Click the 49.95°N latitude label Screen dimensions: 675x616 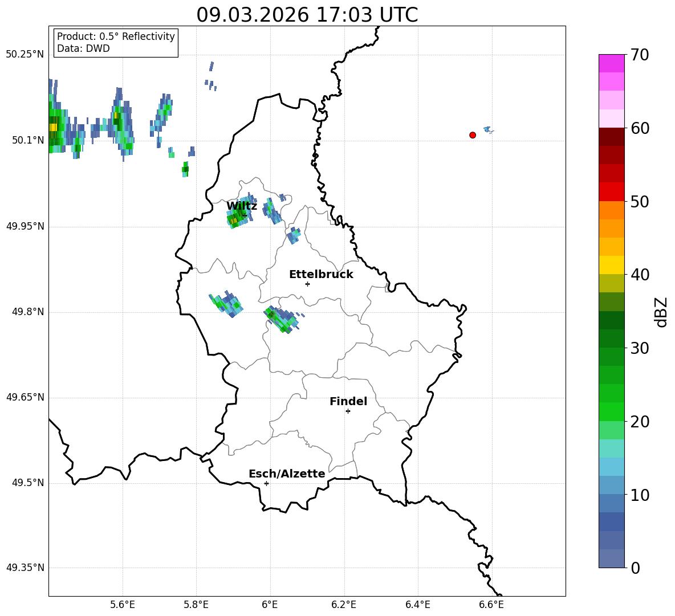[25, 226]
